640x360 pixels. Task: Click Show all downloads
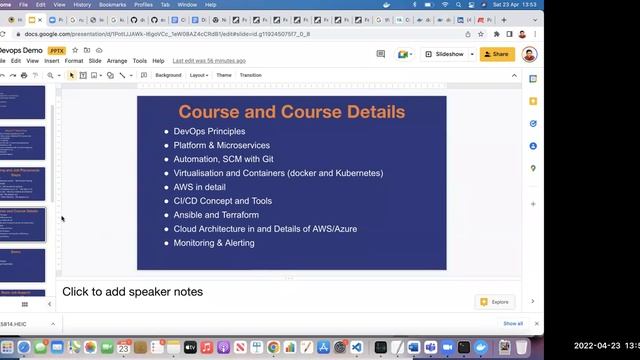(513, 324)
